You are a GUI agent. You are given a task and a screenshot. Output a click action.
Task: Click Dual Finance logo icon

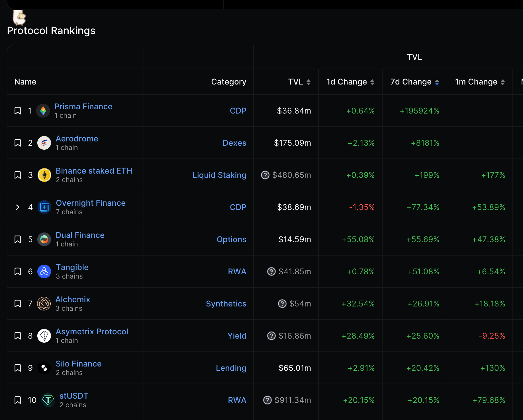[44, 239]
